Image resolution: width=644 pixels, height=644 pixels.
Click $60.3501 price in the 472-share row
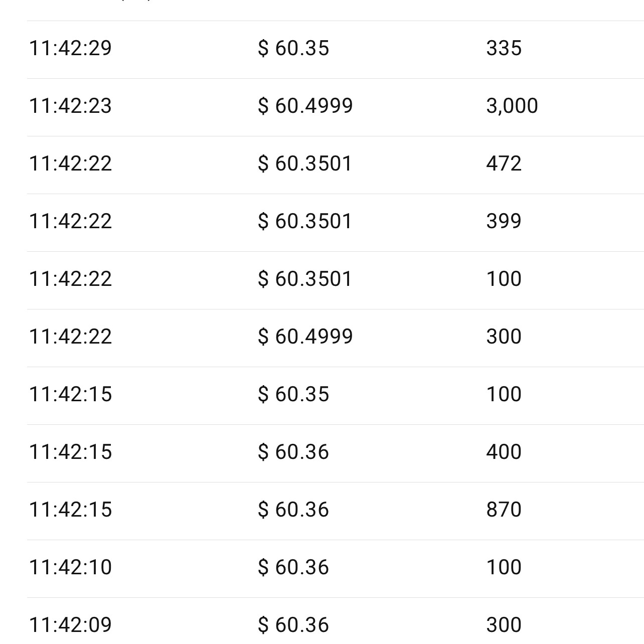tap(305, 164)
